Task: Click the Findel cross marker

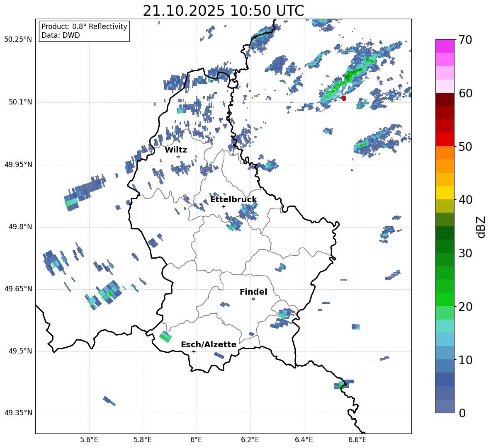Action: click(253, 299)
